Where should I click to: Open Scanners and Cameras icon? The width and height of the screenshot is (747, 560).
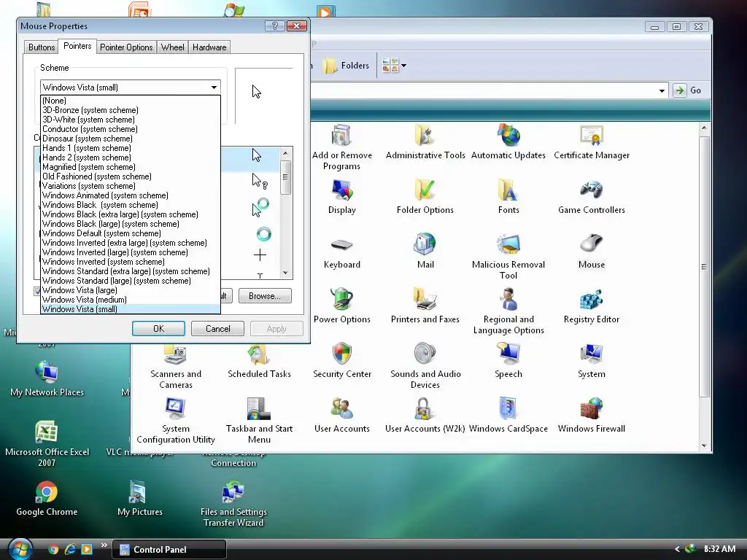coord(176,367)
